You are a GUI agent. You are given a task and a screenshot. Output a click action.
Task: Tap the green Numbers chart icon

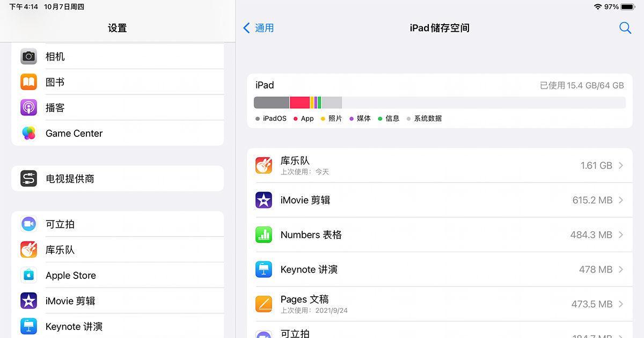click(264, 235)
